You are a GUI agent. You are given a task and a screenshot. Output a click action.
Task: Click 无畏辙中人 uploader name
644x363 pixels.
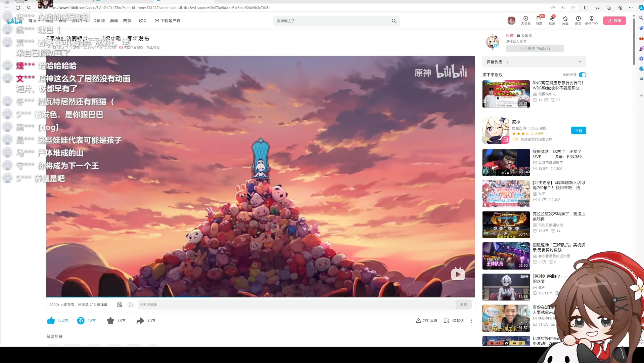[x=547, y=94]
